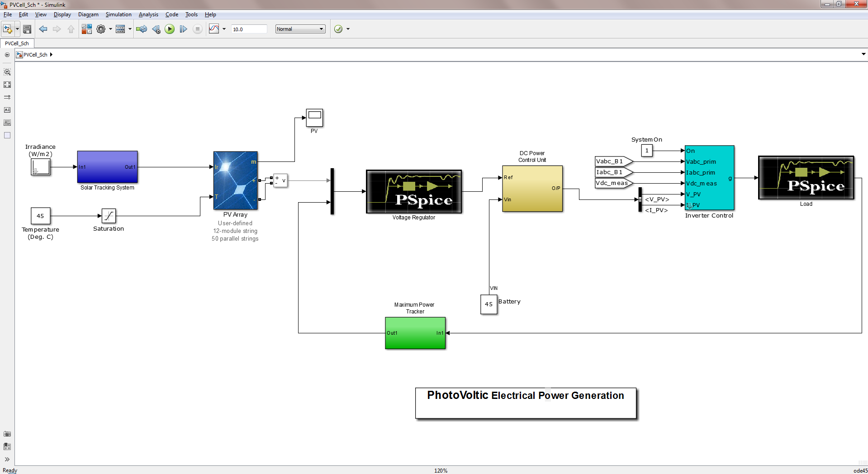This screenshot has height=474, width=868.
Task: Open the Model Explorer icon
Action: [x=120, y=29]
